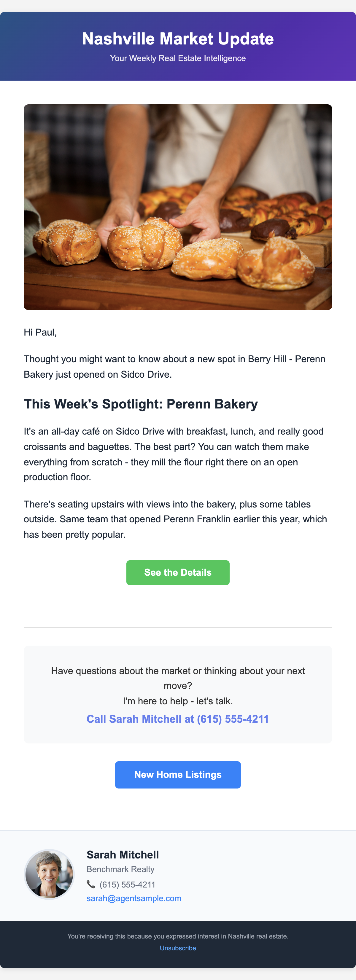356x980 pixels.
Task: Click the (615) 555-4211 number in the signature
Action: click(x=127, y=885)
